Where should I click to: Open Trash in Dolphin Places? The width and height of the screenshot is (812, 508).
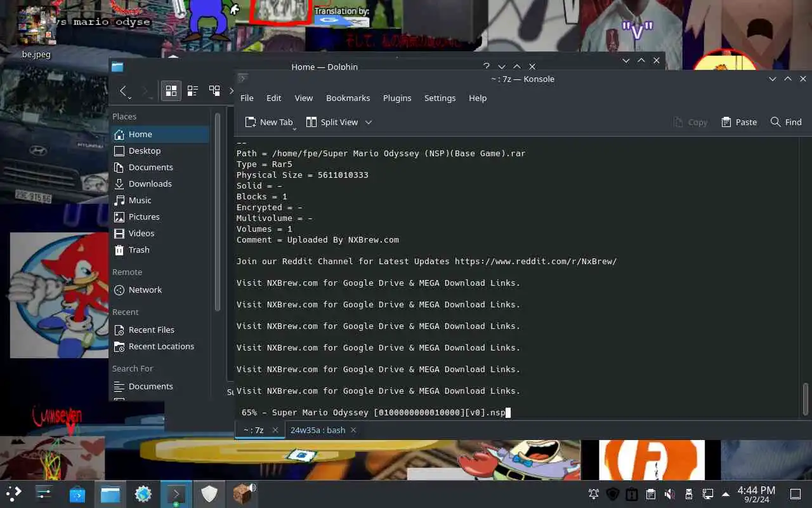pos(160,250)
